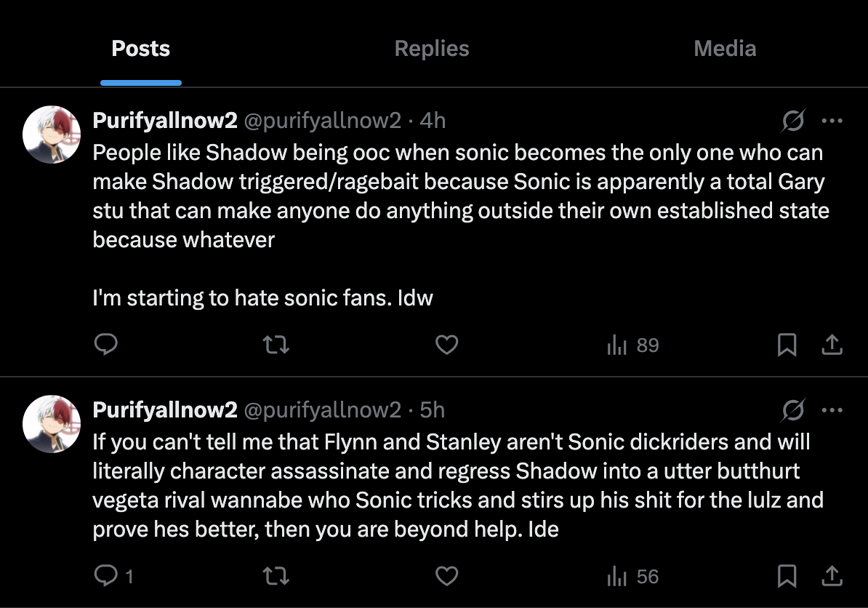Viewport: 868px width, 608px height.
Task: Open the @purifyallnow2 handle on the first post
Action: coord(322,120)
